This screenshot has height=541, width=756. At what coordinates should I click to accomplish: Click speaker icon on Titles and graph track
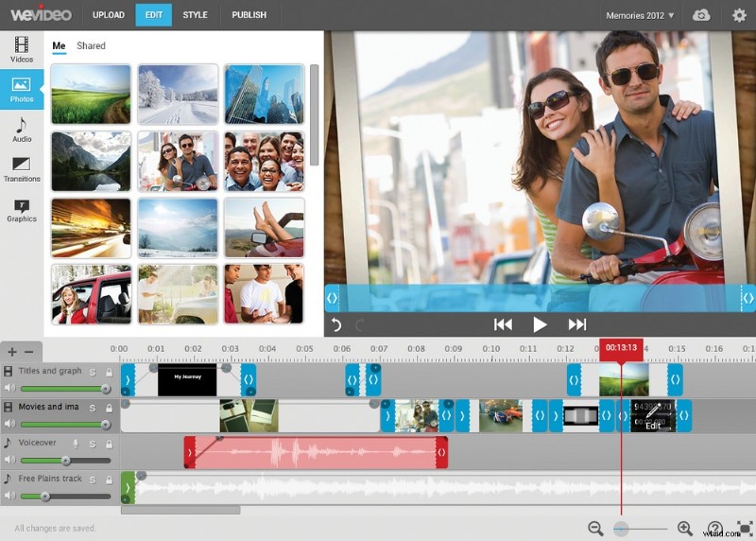(x=9, y=388)
